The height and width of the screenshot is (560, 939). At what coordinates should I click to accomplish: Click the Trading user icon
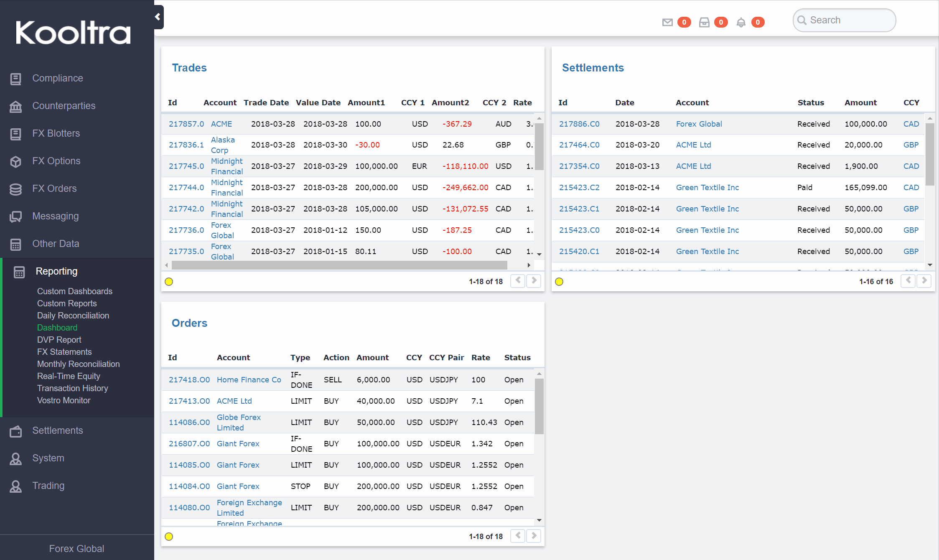[x=16, y=486]
